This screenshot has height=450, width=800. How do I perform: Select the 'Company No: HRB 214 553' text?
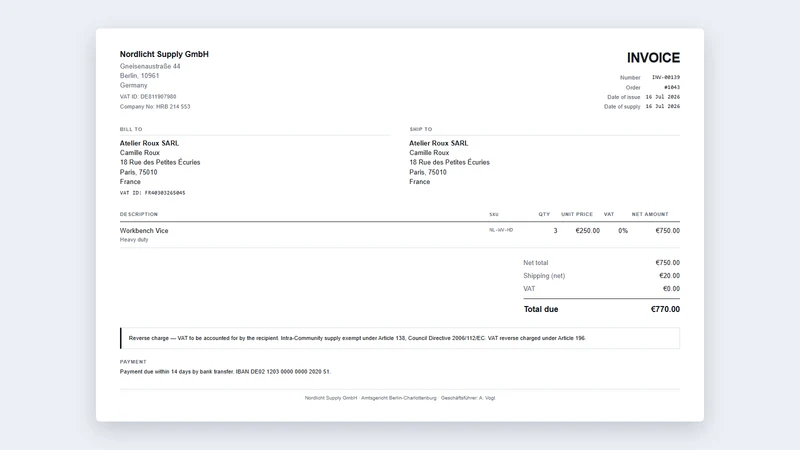155,107
